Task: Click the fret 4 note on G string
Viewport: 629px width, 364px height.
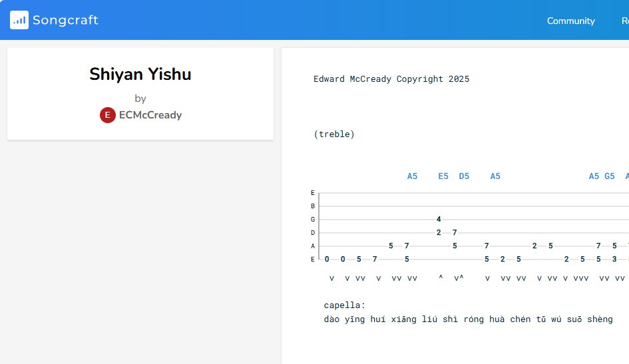Action: 439,220
